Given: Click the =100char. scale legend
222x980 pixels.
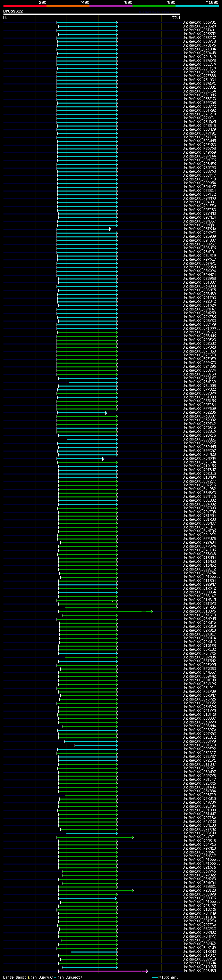Looking at the screenshot, I should (165, 977).
